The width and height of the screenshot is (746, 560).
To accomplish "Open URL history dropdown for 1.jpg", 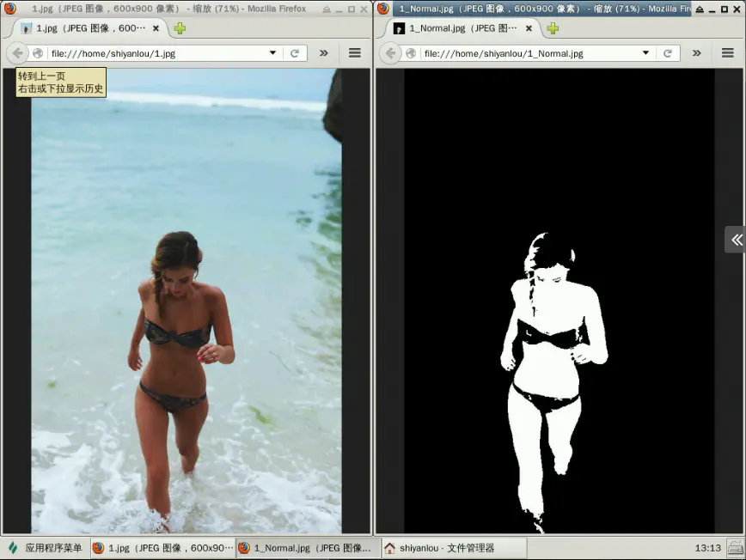I will 272,52.
